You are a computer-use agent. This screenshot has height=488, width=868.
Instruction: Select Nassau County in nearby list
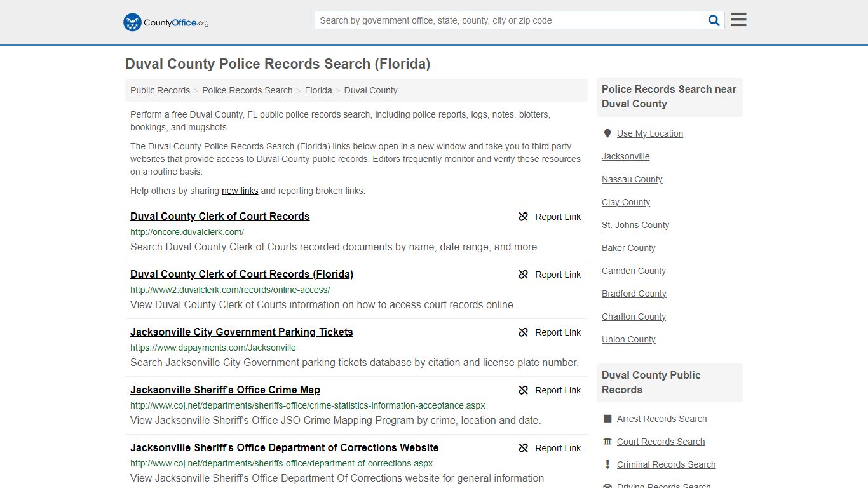pyautogui.click(x=632, y=179)
